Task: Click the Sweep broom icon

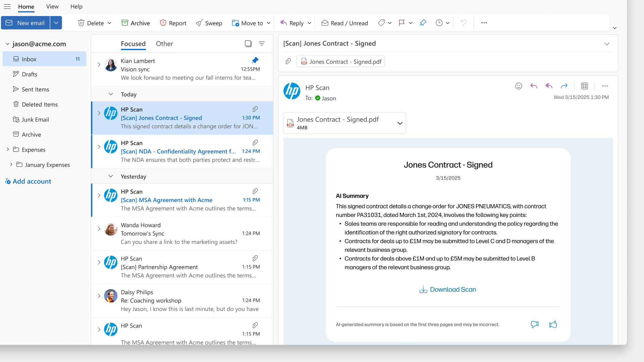Action: tap(199, 23)
